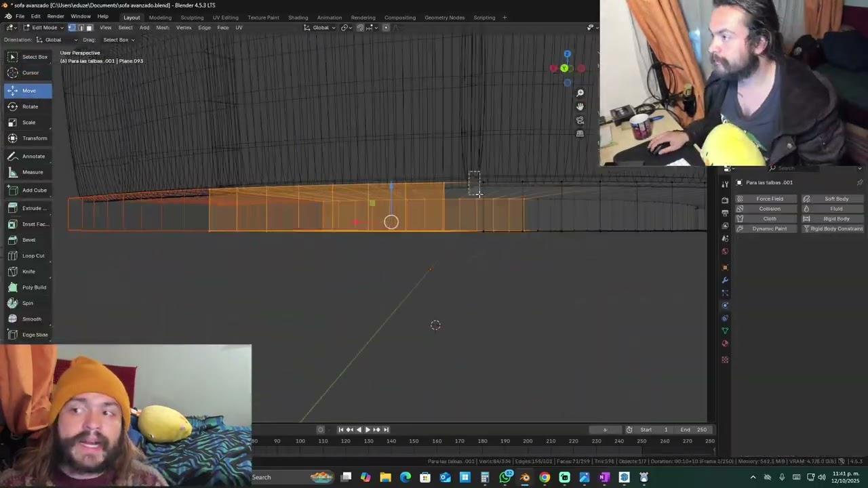Screen dimensions: 868x488
Task: Open the Object Data green triangle tab
Action: tap(725, 331)
